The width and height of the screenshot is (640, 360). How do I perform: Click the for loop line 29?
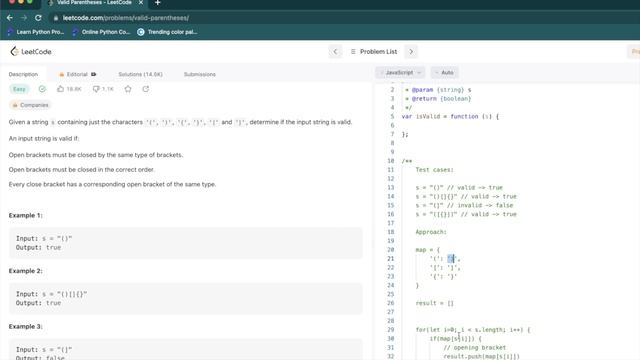[x=473, y=330]
